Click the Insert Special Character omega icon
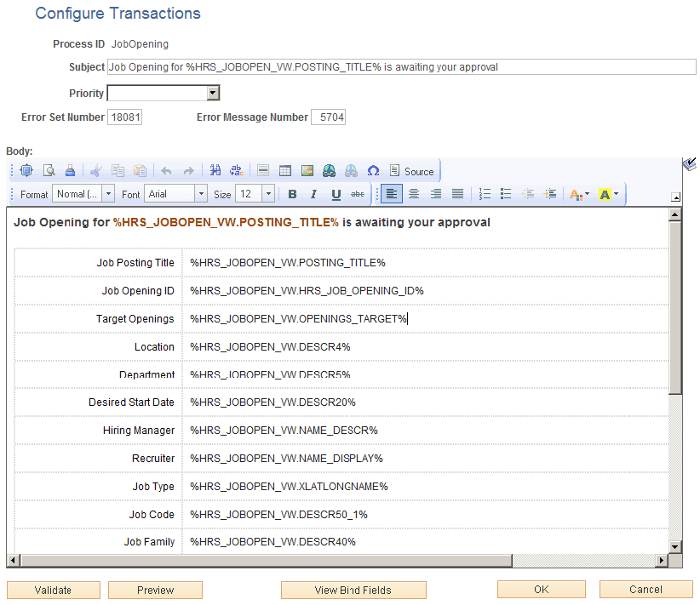 [373, 170]
